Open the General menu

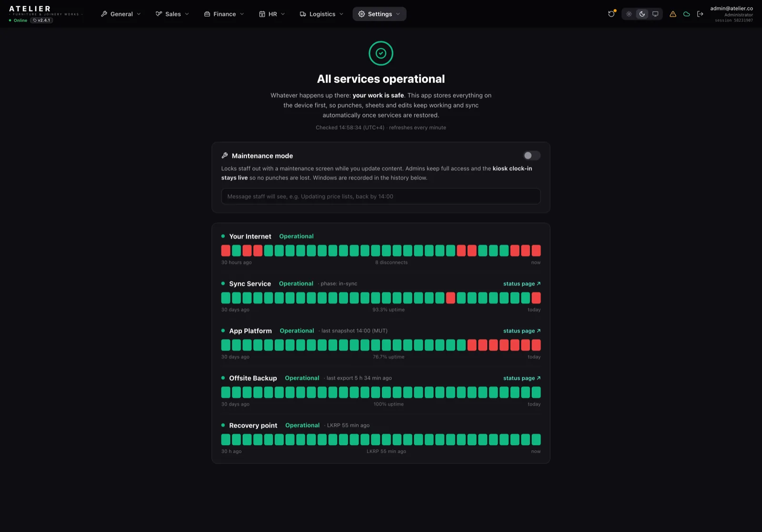(121, 14)
